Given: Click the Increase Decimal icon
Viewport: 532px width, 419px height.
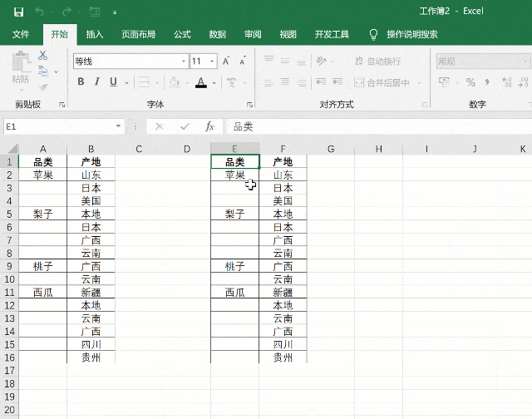Looking at the screenshot, I should [x=507, y=82].
